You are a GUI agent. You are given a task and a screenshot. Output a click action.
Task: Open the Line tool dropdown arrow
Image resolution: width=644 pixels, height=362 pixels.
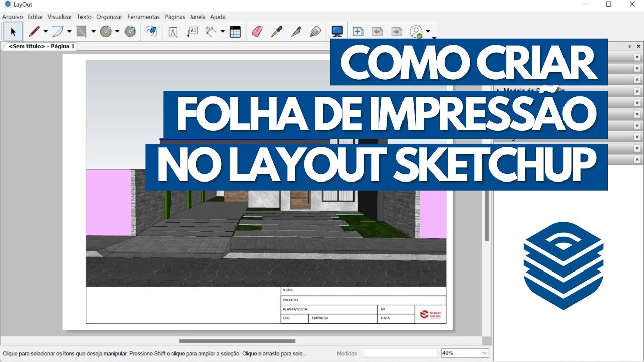pyautogui.click(x=45, y=32)
